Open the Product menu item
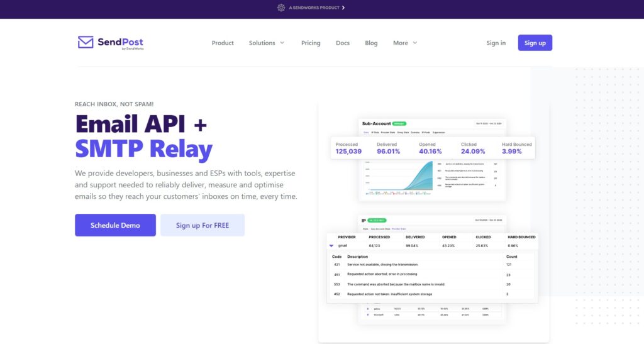644x344 pixels. 223,43
